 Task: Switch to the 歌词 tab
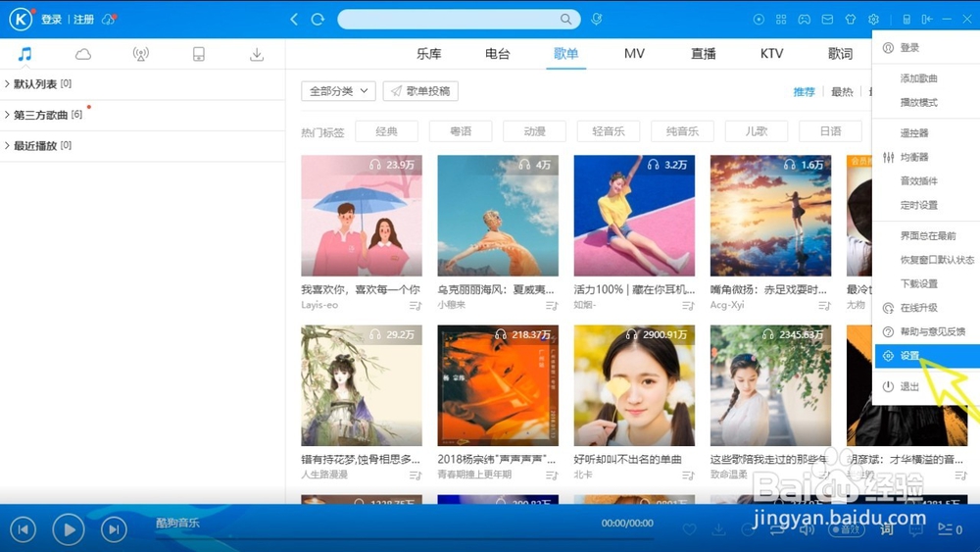pos(840,54)
